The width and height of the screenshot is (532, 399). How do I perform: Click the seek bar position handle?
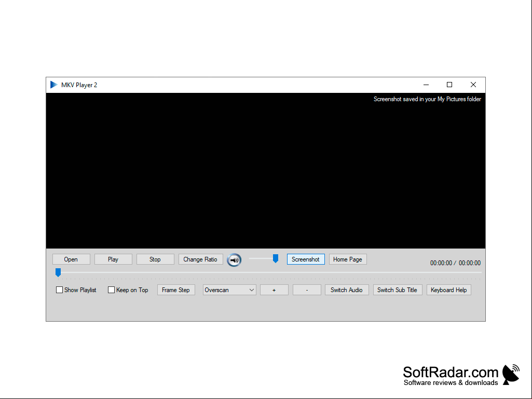[58, 272]
